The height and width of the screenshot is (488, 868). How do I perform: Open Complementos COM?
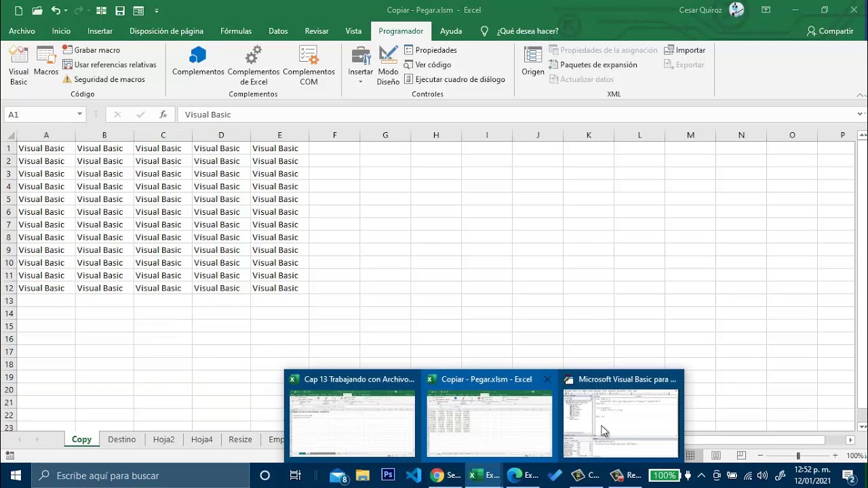pos(309,66)
